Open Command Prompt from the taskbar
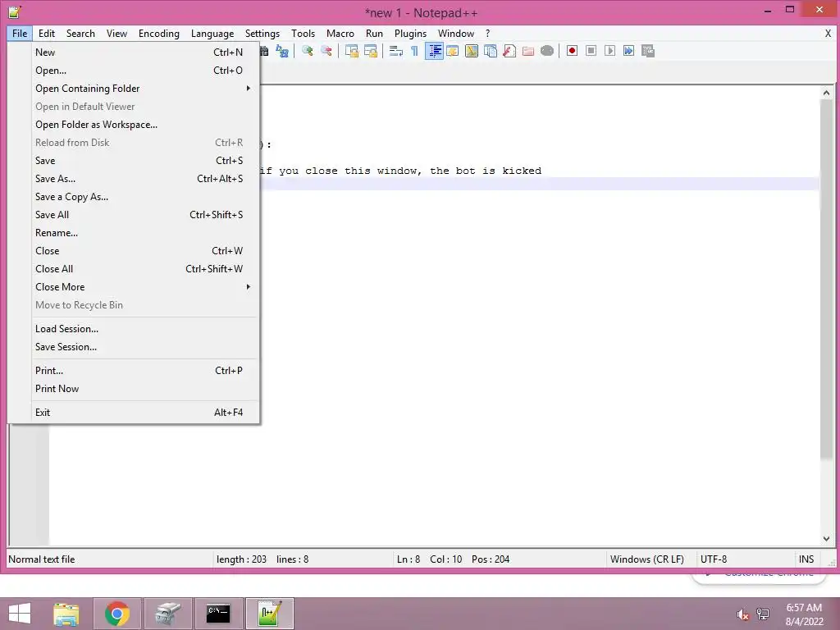Image resolution: width=840 pixels, height=630 pixels. point(218,614)
